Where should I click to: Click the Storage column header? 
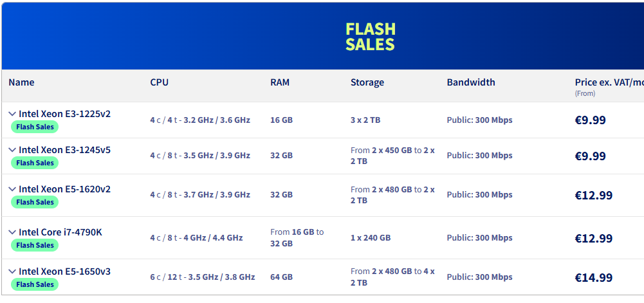pos(367,82)
